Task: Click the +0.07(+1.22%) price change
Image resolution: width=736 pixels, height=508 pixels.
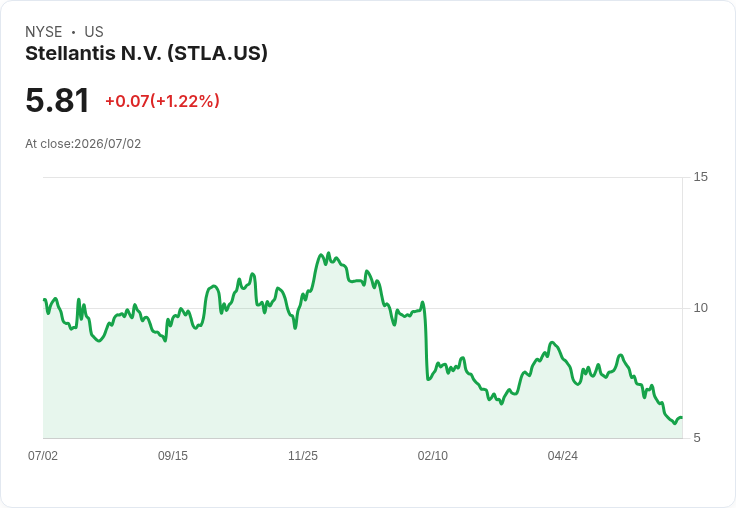Action: tap(162, 101)
